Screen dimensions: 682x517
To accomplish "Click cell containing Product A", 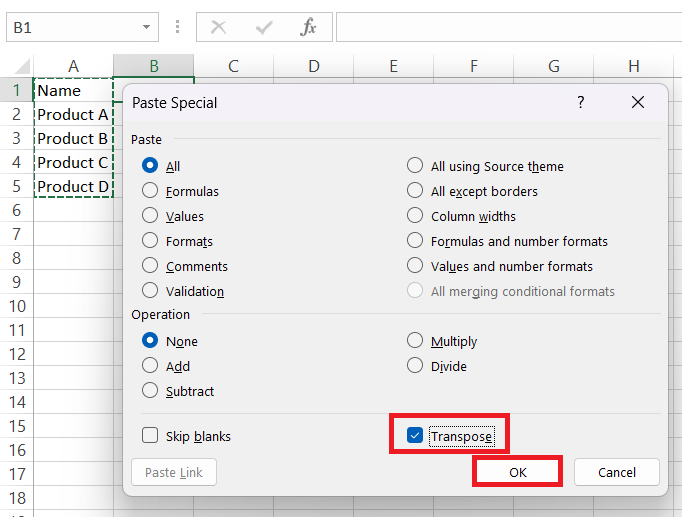I will 74,114.
